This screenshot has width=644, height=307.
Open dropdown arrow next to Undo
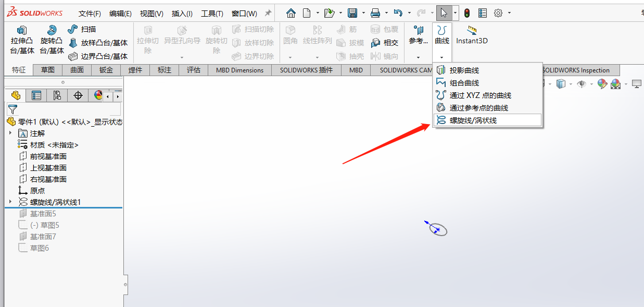pos(409,13)
